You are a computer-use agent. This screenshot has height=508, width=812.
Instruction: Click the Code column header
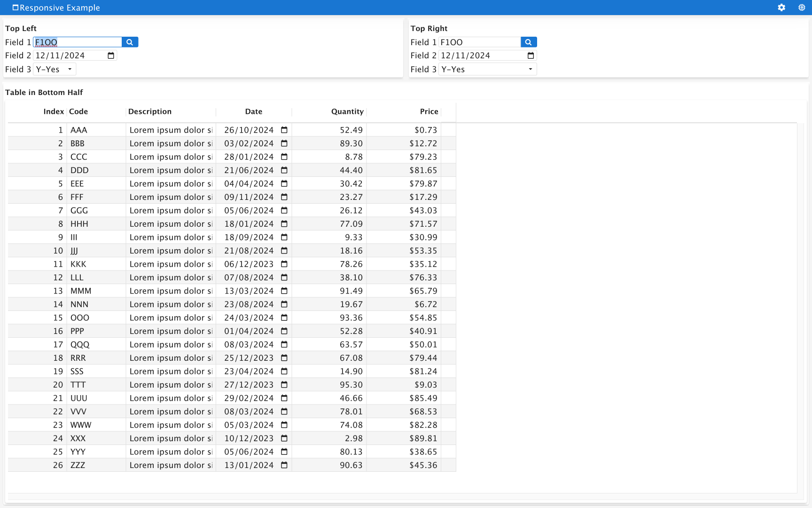point(78,111)
